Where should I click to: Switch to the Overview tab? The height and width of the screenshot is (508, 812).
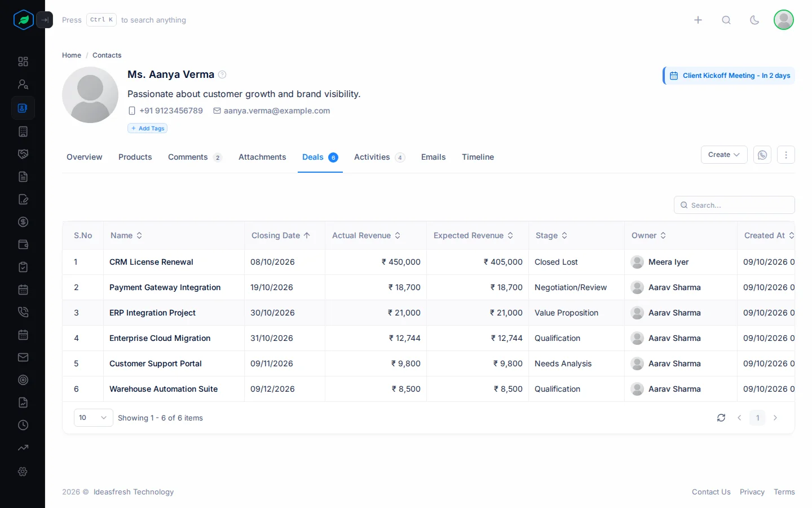pos(85,157)
